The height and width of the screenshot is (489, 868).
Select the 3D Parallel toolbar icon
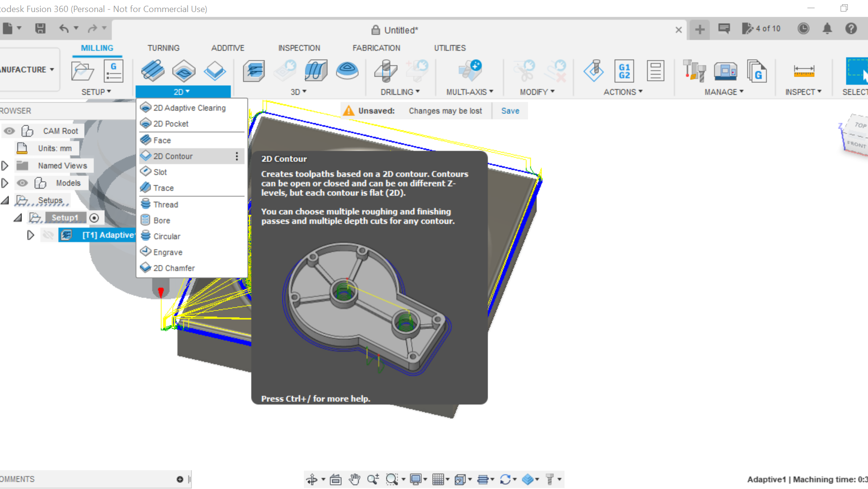click(316, 71)
